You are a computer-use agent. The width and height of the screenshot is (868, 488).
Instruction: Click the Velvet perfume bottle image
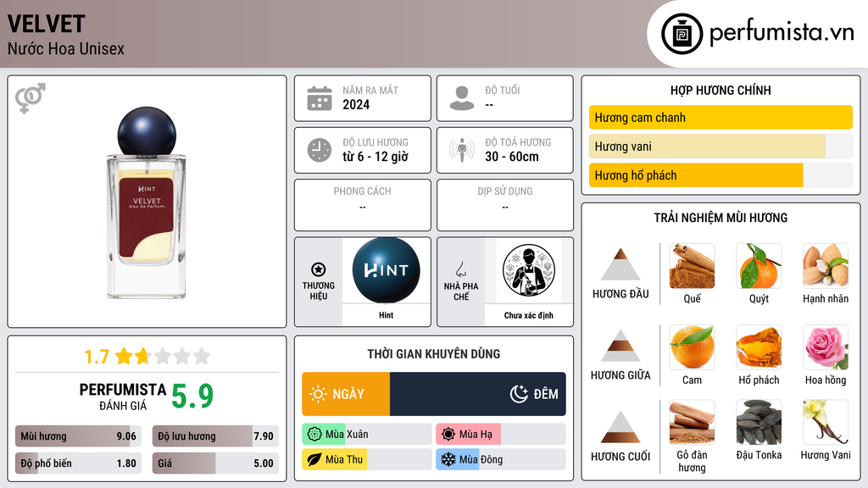[147, 202]
